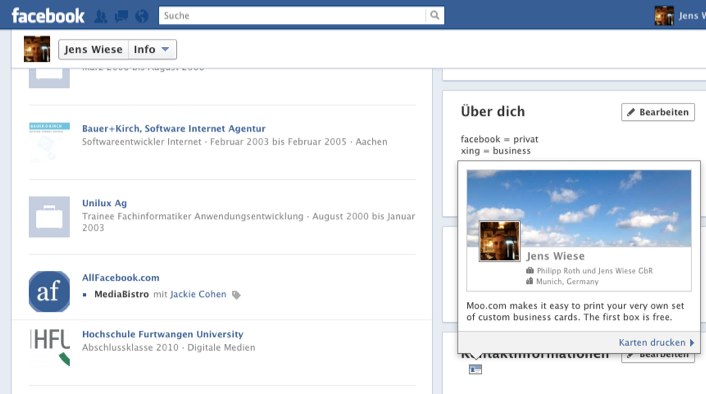The width and height of the screenshot is (706, 394).
Task: Click the search magnifier button
Action: 434,15
